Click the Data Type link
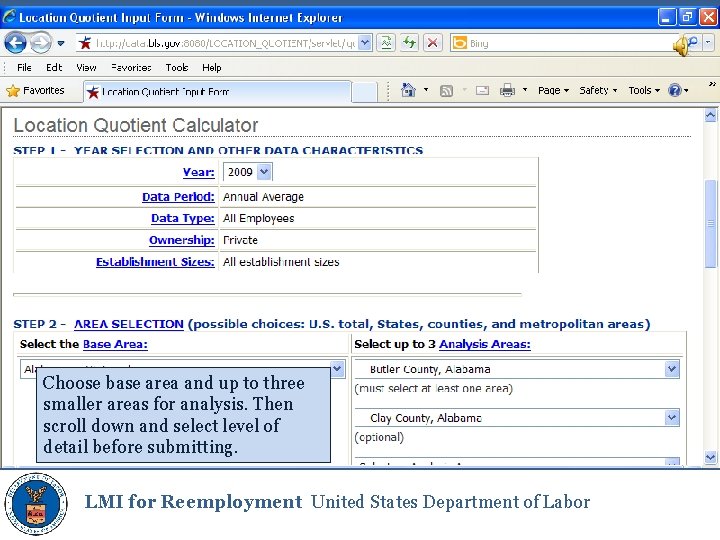720x540 pixels. pos(183,218)
